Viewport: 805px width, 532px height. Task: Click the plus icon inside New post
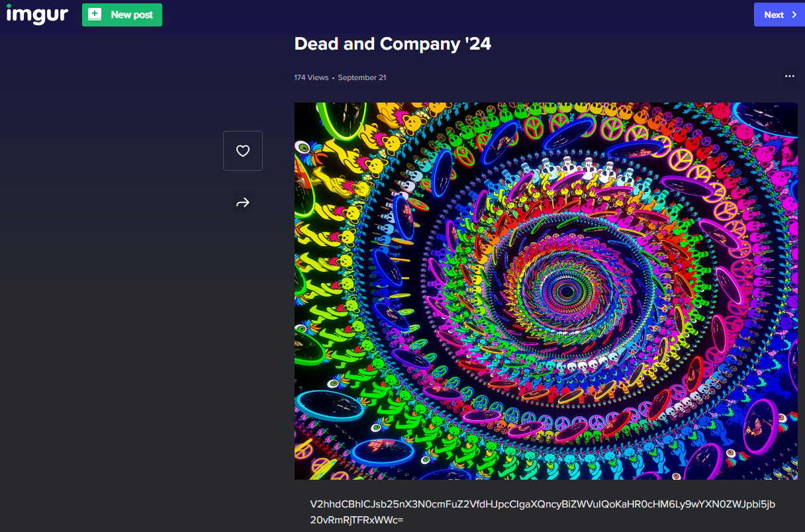[95, 15]
